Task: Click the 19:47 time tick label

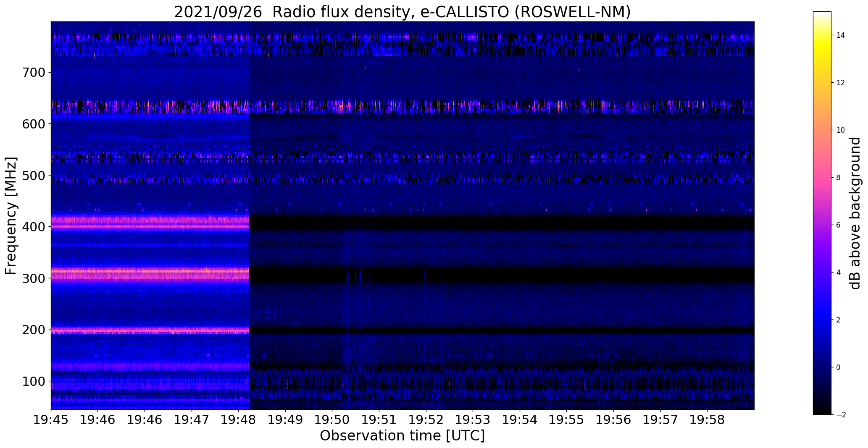Action: [x=192, y=419]
